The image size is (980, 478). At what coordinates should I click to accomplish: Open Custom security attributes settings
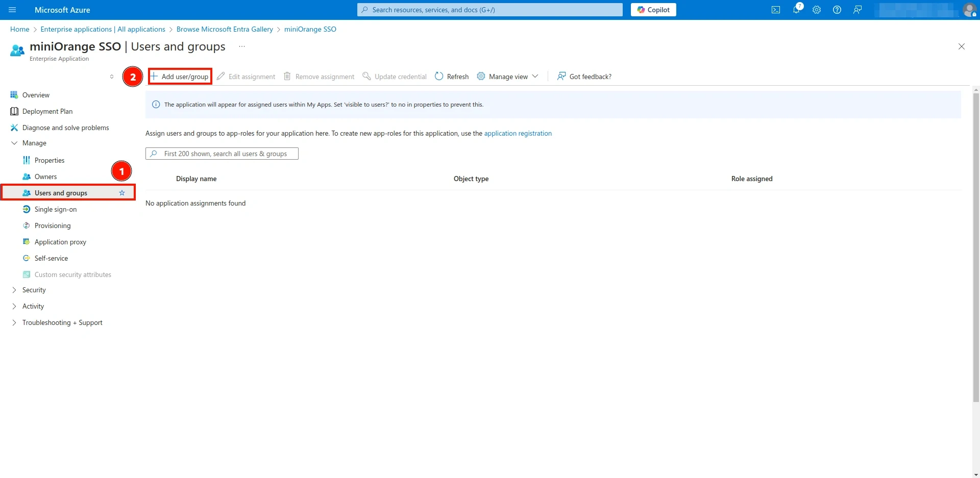[72, 274]
